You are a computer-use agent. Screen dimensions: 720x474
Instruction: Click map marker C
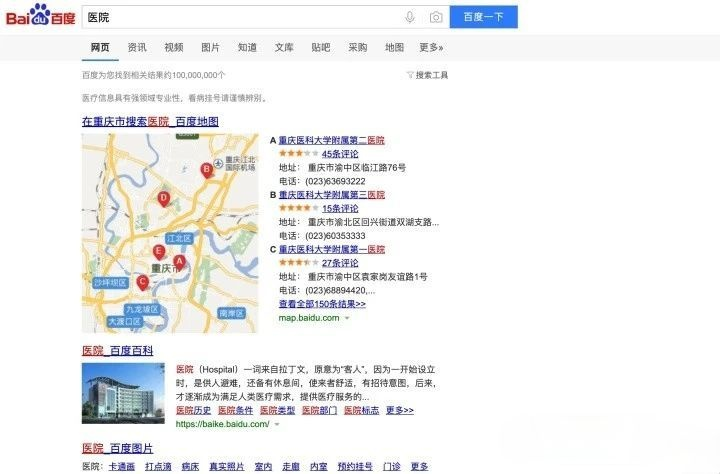point(142,282)
